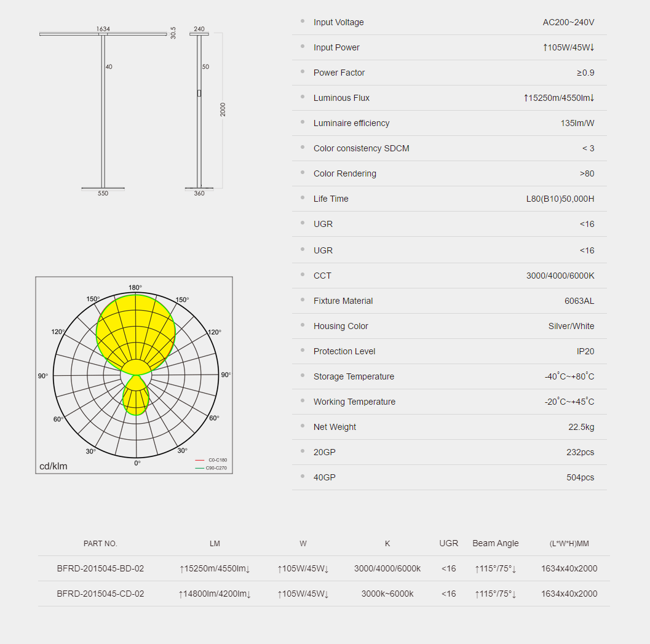Click the Beam Angle column header
Viewport: 650px width, 644px height.
pos(495,543)
